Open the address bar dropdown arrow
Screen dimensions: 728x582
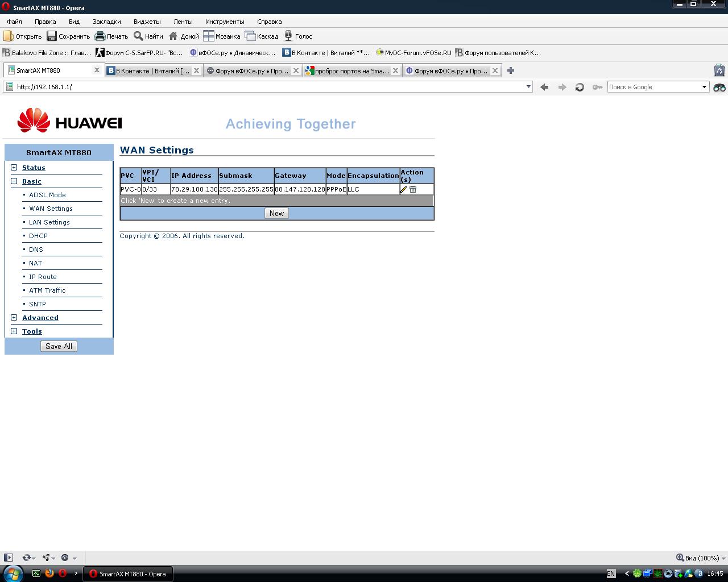pyautogui.click(x=528, y=87)
